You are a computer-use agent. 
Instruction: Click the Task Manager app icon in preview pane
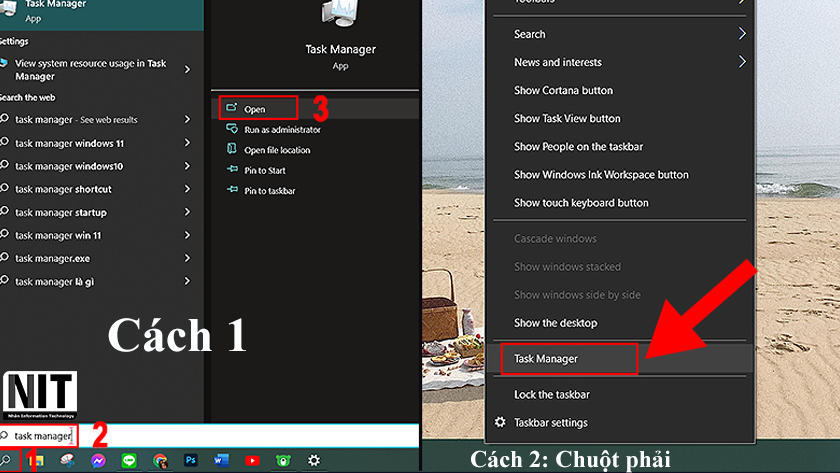340,13
